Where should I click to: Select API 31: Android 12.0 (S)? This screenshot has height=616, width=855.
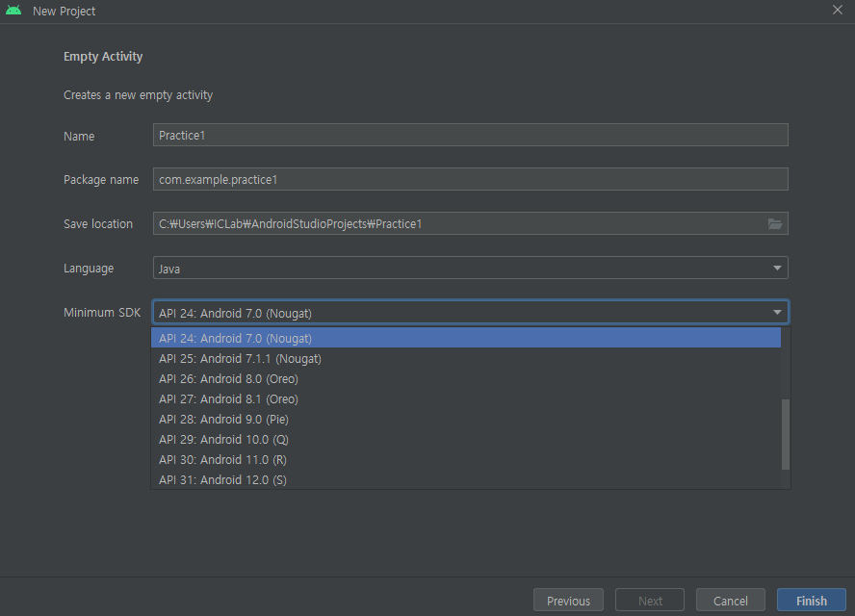(x=466, y=479)
